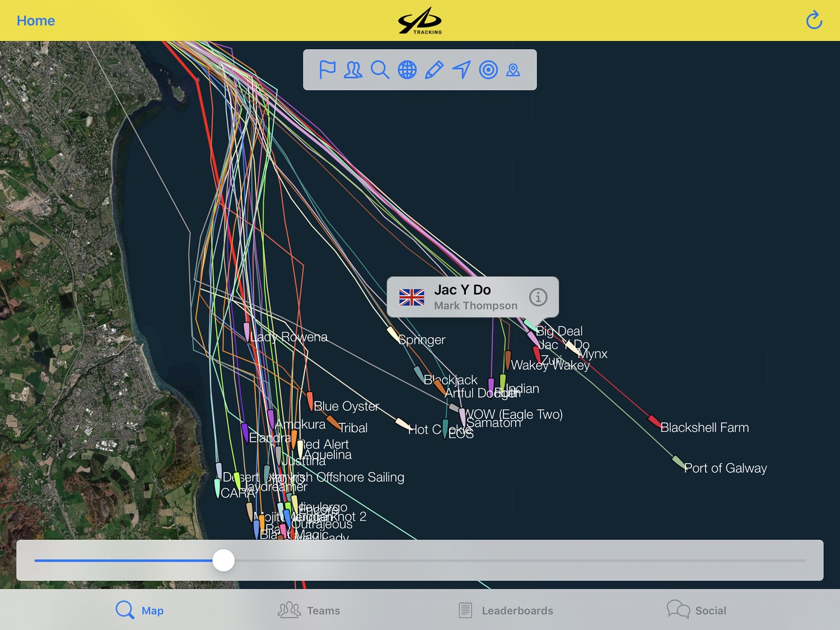The height and width of the screenshot is (630, 840).
Task: Select the Blackjack boat label
Action: [450, 380]
